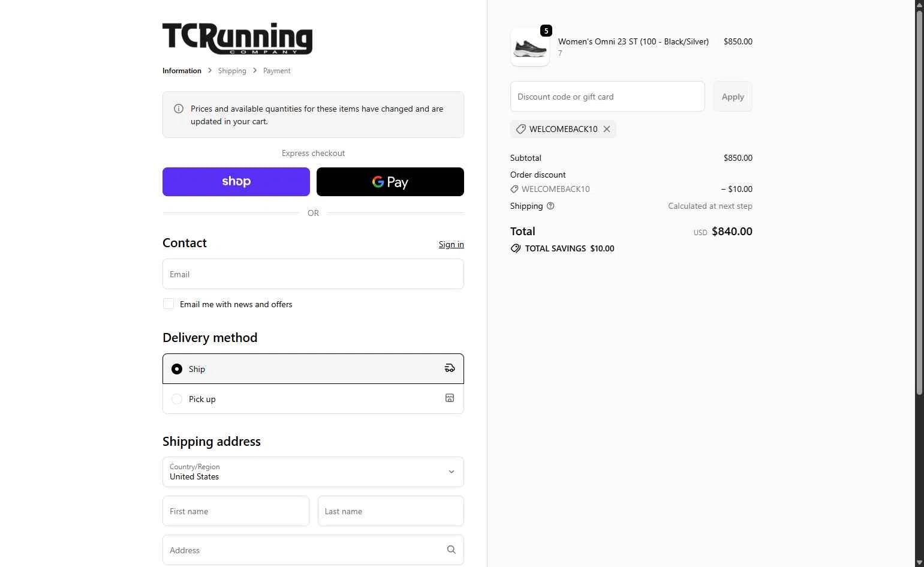This screenshot has height=567, width=924.
Task: Click the tag icon under Order discount
Action: tap(514, 189)
